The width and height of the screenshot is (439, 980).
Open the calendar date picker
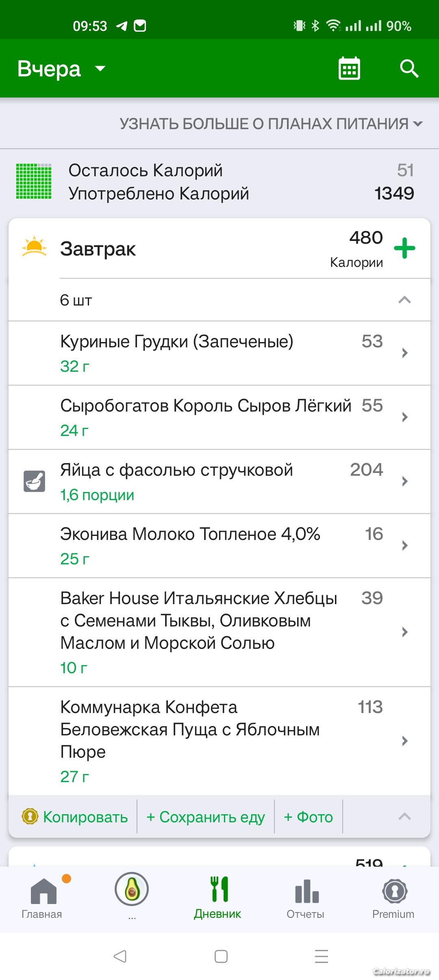[x=349, y=69]
